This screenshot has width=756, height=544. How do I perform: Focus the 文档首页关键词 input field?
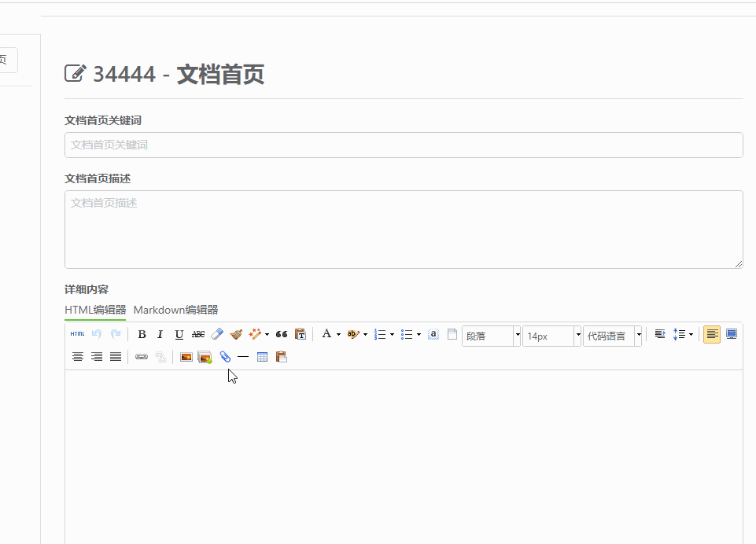[404, 145]
